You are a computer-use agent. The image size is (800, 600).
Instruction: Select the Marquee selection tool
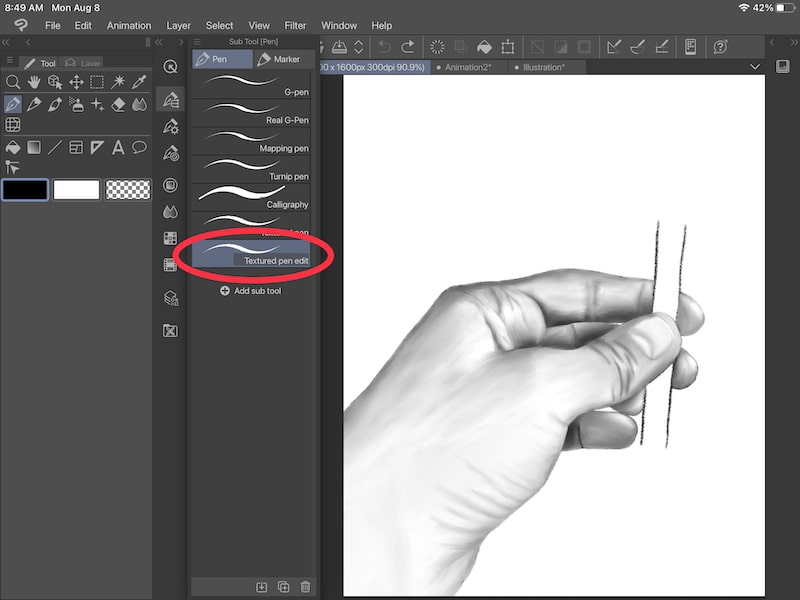96,82
